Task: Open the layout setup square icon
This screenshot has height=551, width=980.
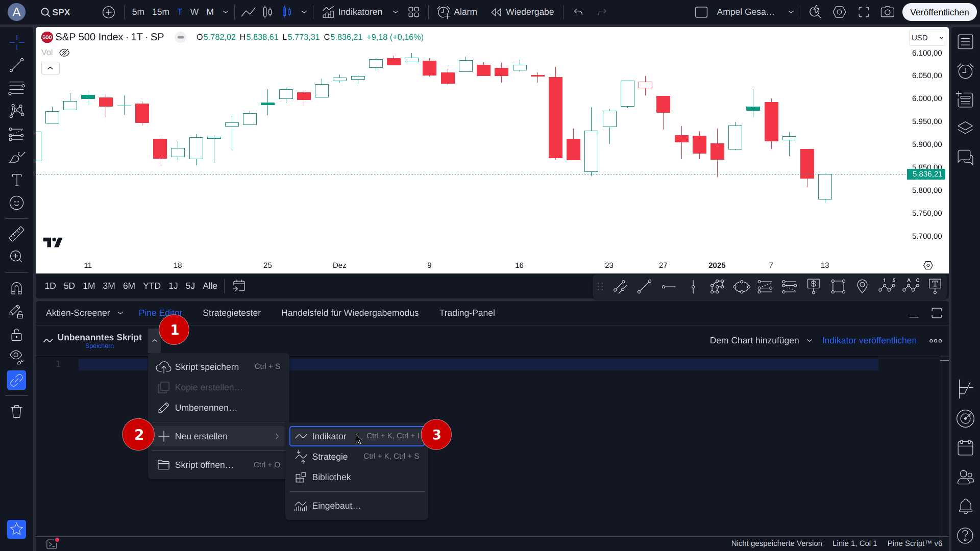Action: (701, 12)
